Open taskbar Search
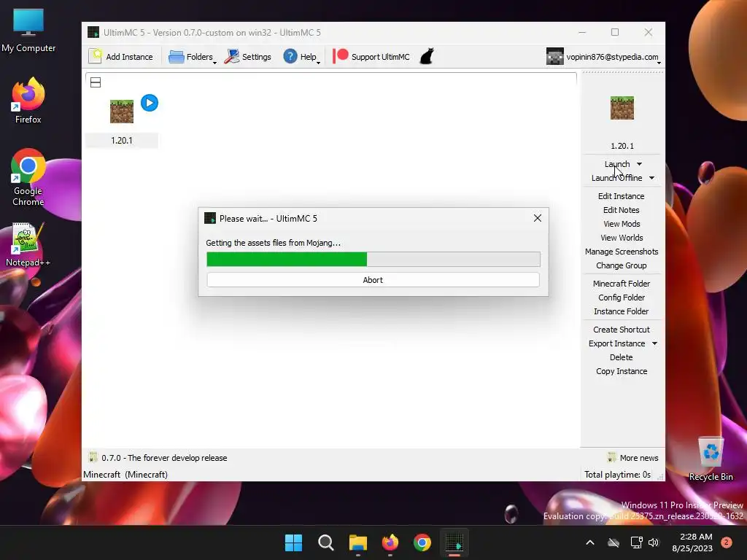Viewport: 747px width, 560px height. click(326, 542)
